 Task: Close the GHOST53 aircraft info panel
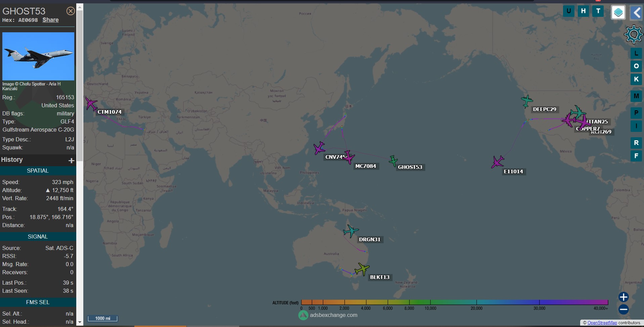coord(71,11)
